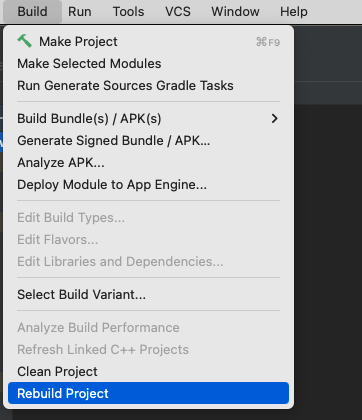Choose Make Selected Modules
The width and height of the screenshot is (362, 420).
coord(148,64)
